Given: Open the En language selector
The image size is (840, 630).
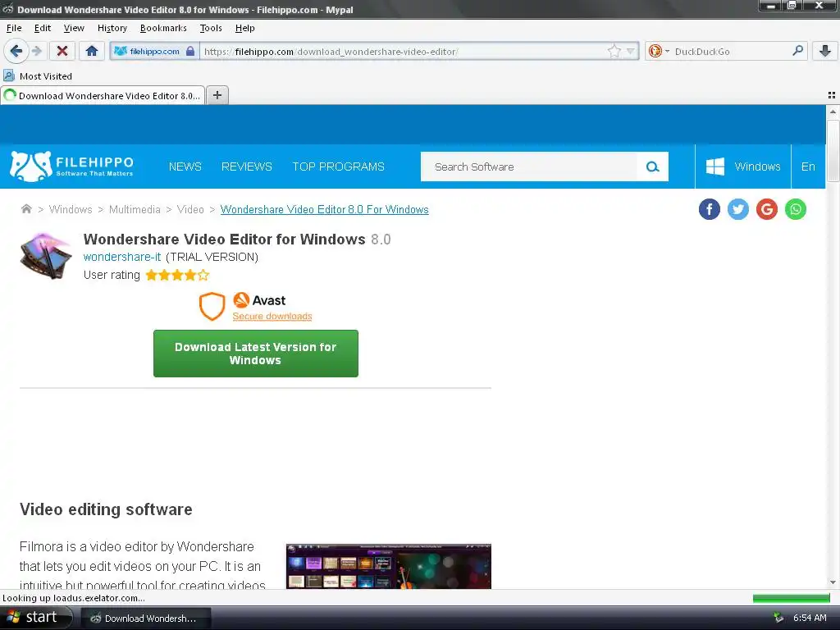Looking at the screenshot, I should click(808, 167).
